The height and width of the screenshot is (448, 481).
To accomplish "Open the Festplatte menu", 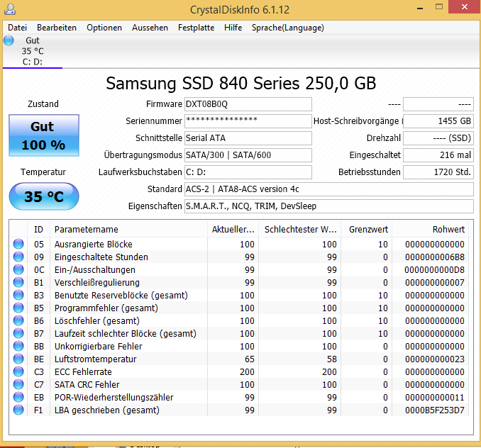I will point(197,28).
